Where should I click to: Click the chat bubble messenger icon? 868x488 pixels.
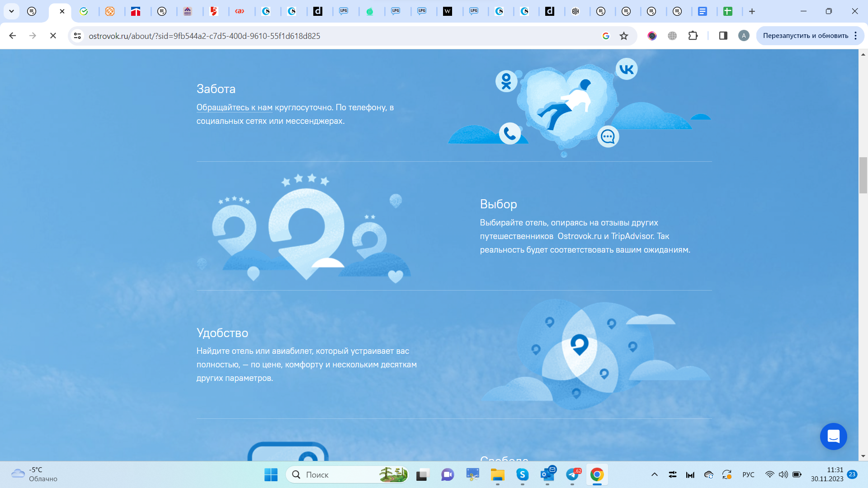click(x=608, y=136)
